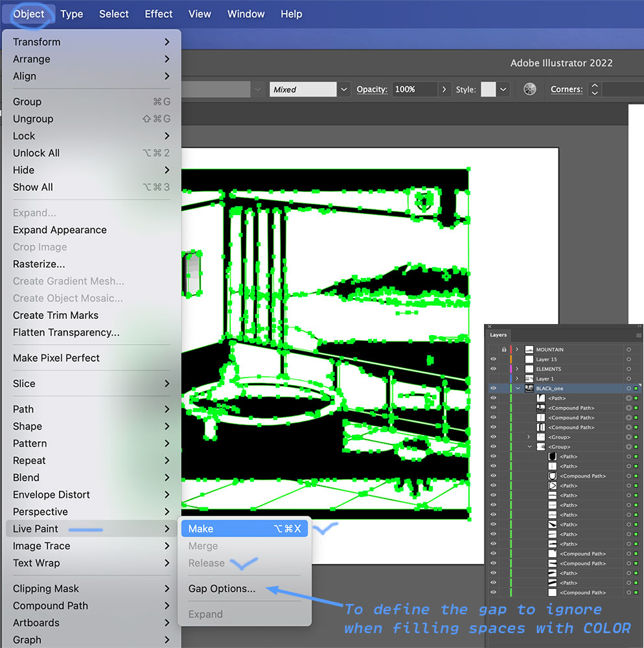The image size is (644, 648).
Task: Hide the BLACk_one layer
Action: (x=493, y=389)
